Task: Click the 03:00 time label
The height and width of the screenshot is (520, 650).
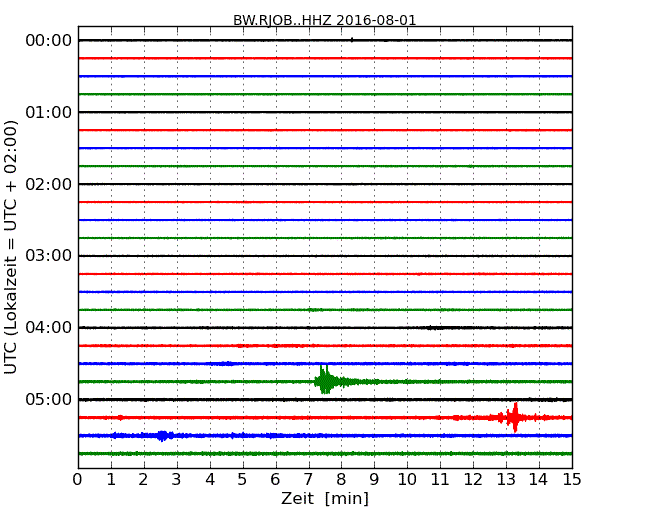Action: coord(49,256)
